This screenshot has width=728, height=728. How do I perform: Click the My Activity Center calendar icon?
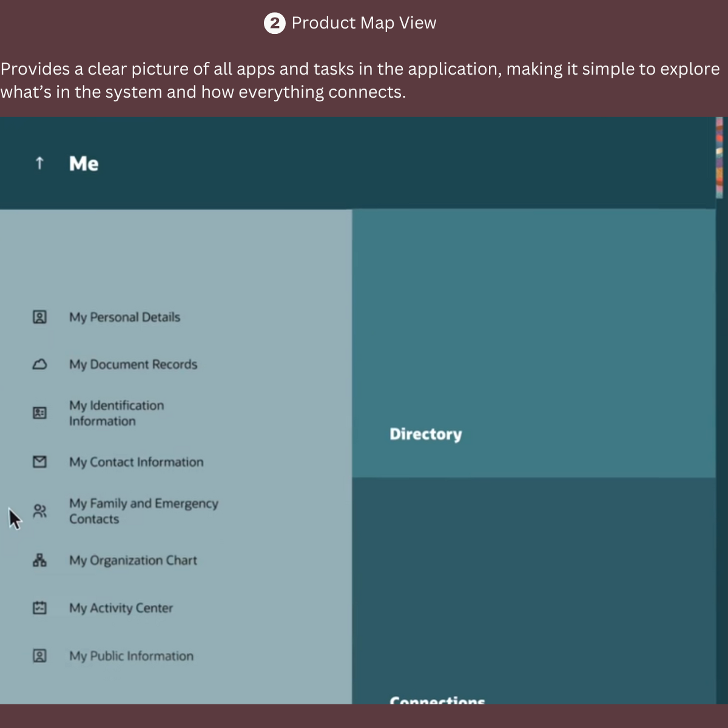coord(39,608)
